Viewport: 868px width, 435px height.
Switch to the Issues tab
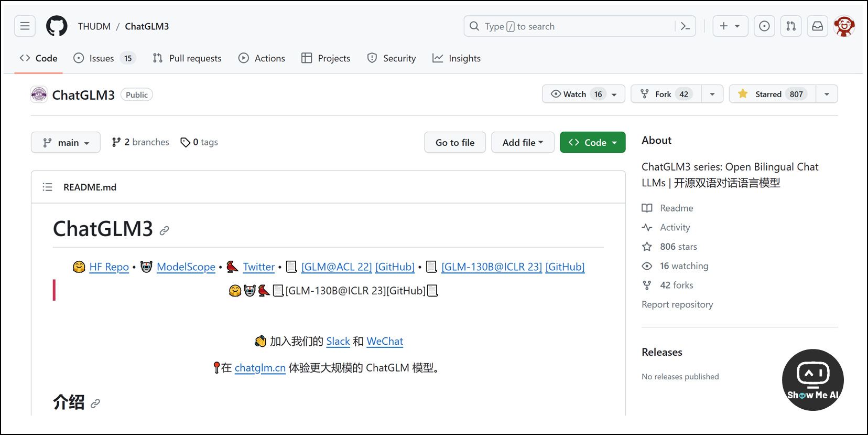[104, 58]
